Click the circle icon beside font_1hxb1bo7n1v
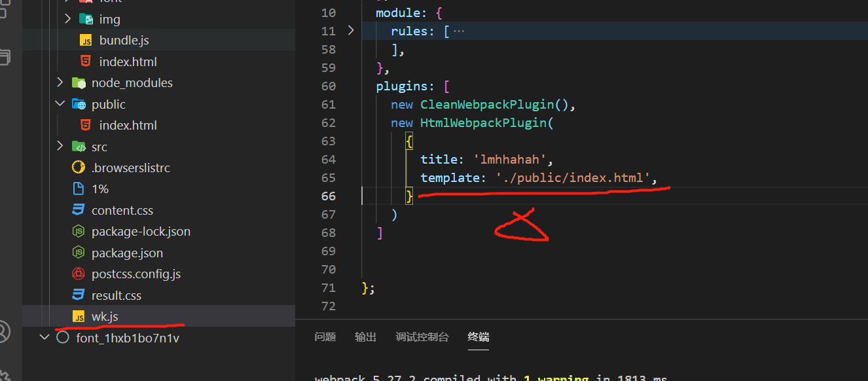Viewport: 868px width, 381px height. [63, 338]
